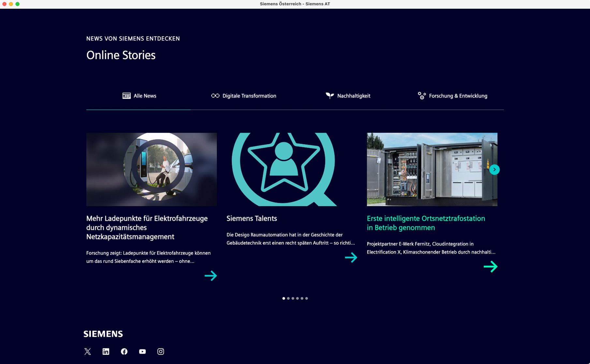
Task: Click arrow under Ladepunkte Elektrofahrzeuge story
Action: pos(211,276)
